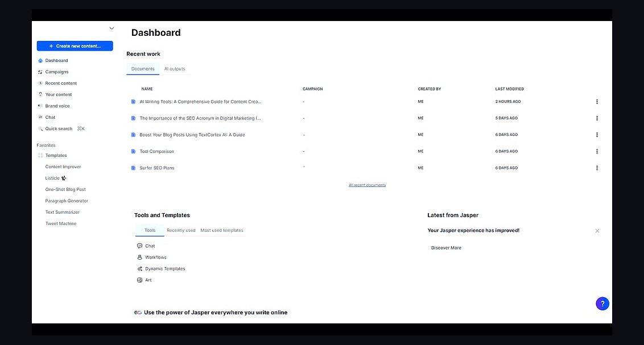Open options menu for Boost Your Blog Posts row
The height and width of the screenshot is (345, 644).
[597, 135]
